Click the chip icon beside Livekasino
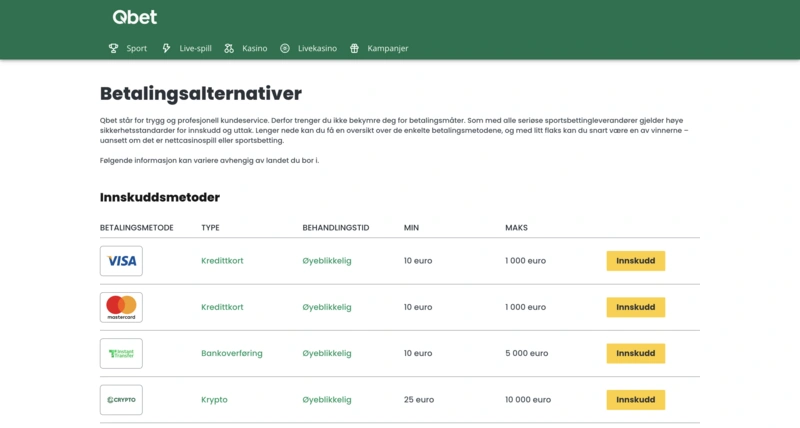 (285, 48)
